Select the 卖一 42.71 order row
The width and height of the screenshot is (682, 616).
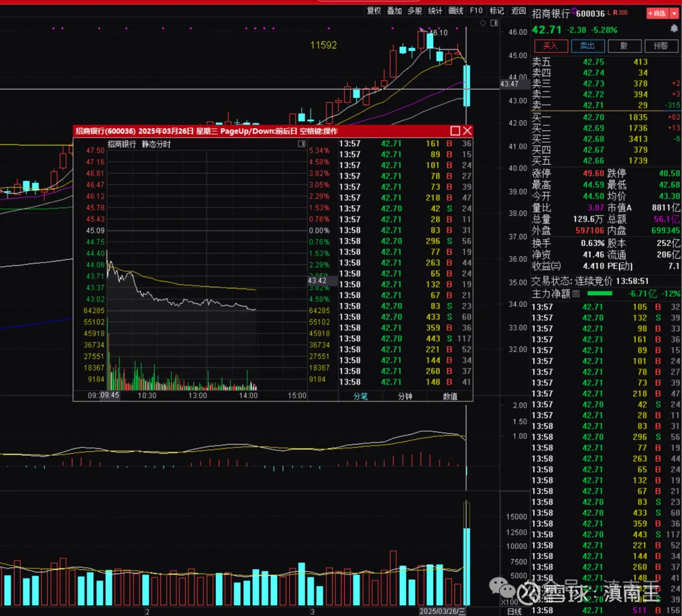pyautogui.click(x=606, y=105)
